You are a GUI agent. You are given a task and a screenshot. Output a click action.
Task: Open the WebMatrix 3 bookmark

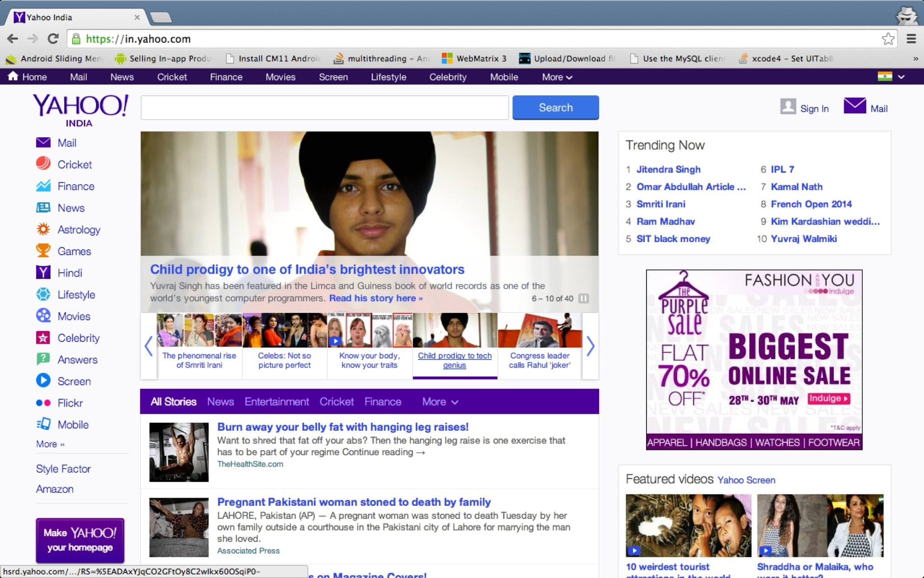point(474,58)
